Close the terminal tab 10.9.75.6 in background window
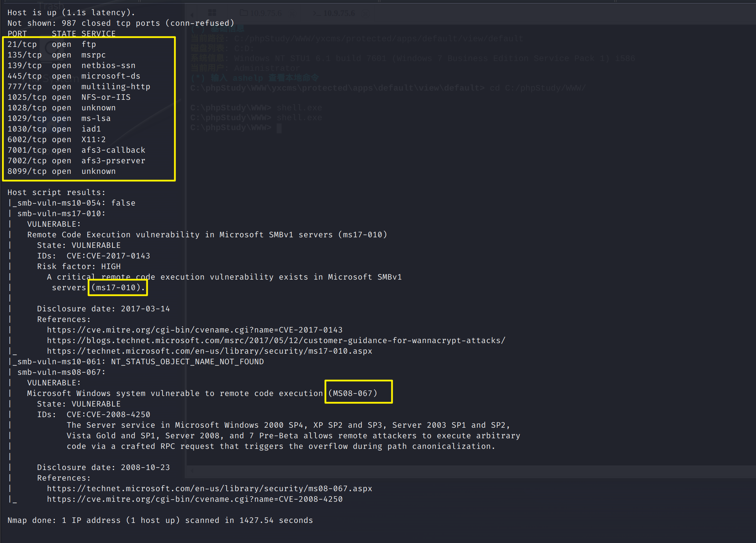Screen dimensions: 756x543 tap(365, 13)
